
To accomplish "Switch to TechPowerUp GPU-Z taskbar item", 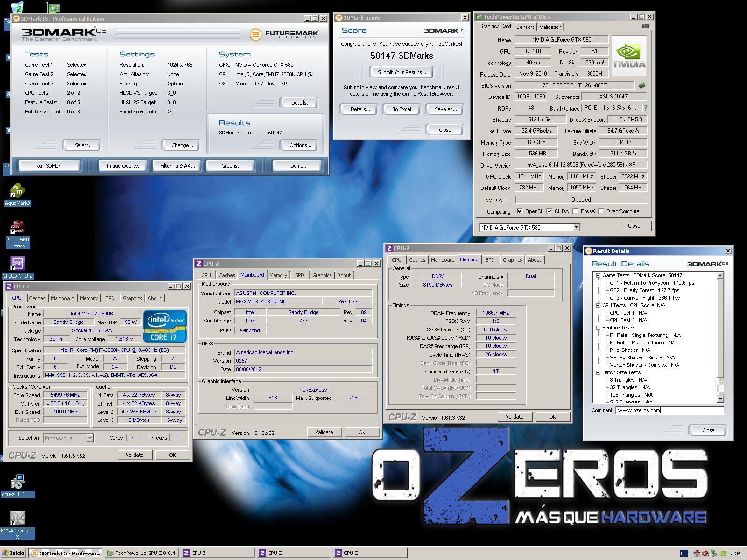I will click(141, 553).
